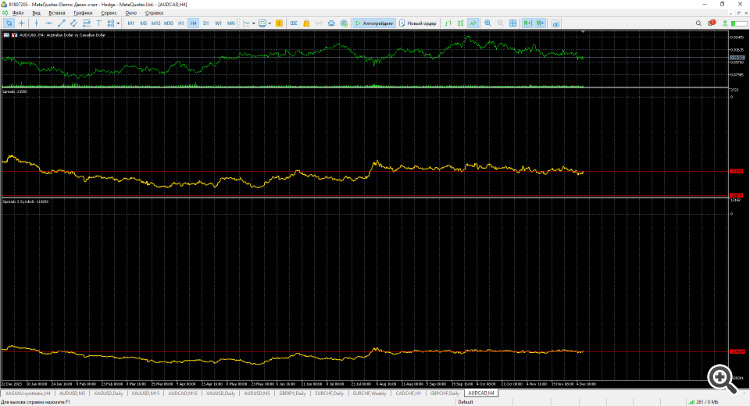Toggle chart auto scroll

click(x=527, y=23)
